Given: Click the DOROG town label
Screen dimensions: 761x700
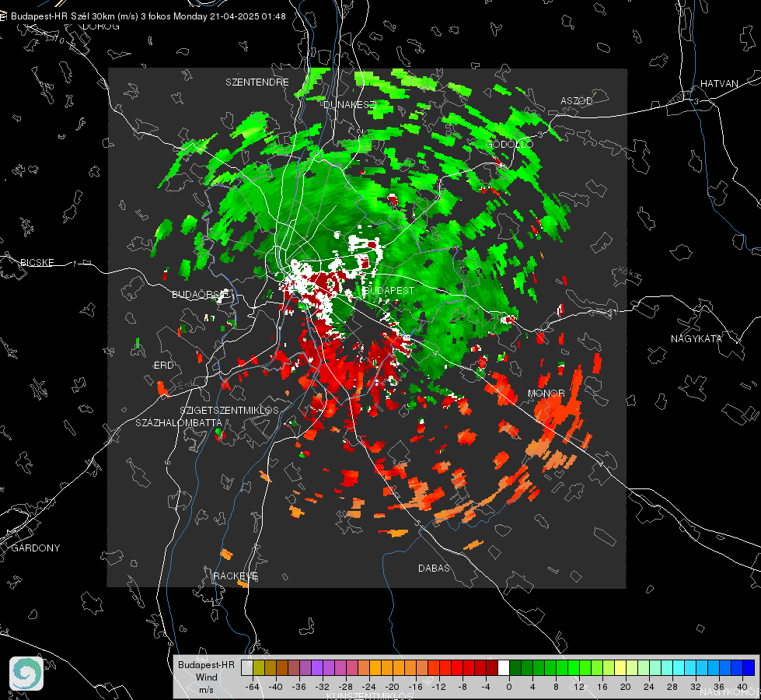Looking at the screenshot, I should (x=101, y=26).
